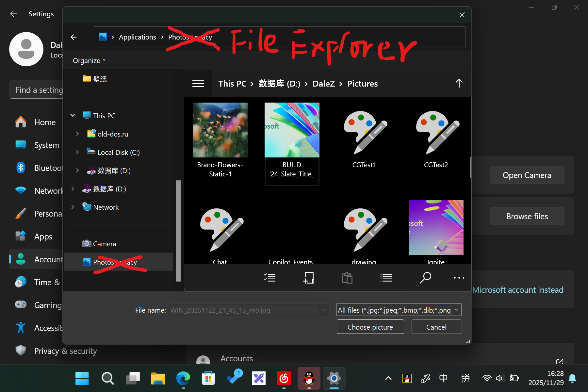The height and width of the screenshot is (392, 588).
Task: Go up one folder level arrow
Action: tap(459, 84)
